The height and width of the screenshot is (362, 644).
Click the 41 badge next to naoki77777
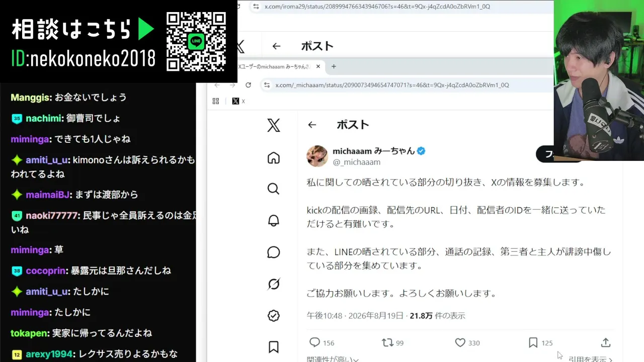coord(17,216)
